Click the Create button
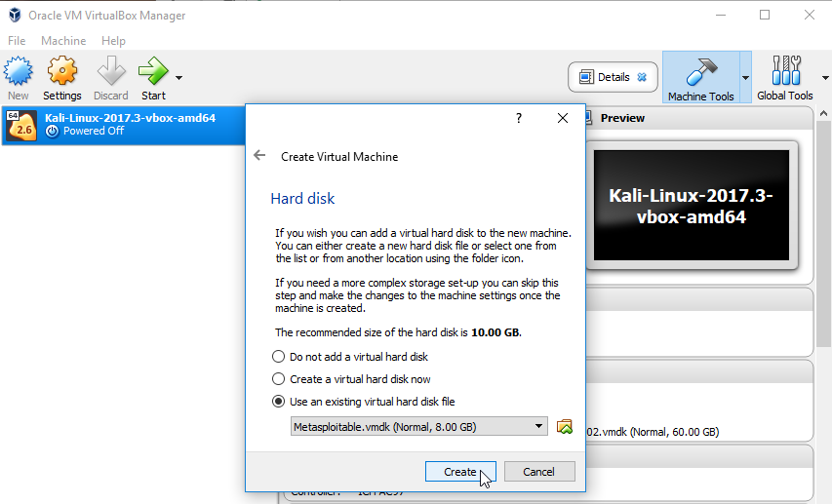 coord(460,471)
